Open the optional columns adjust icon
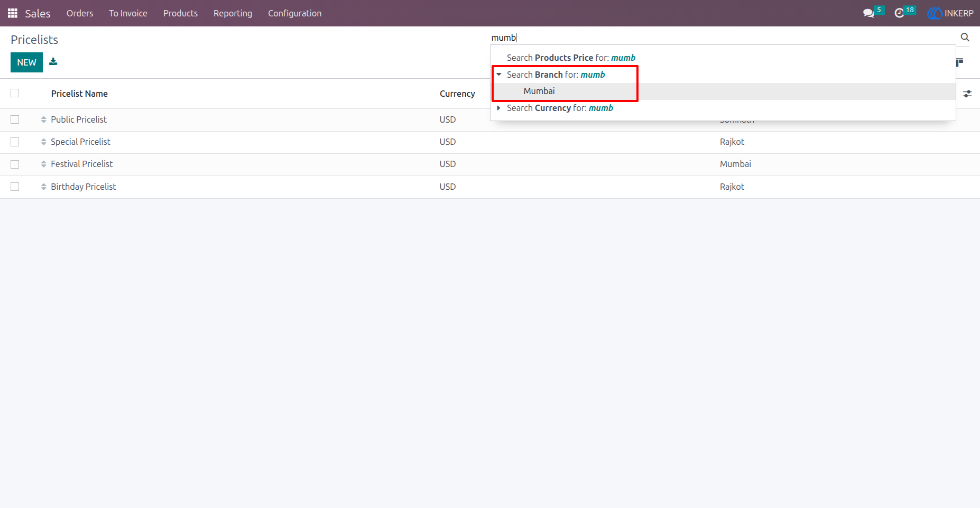The height and width of the screenshot is (508, 980). (x=967, y=94)
